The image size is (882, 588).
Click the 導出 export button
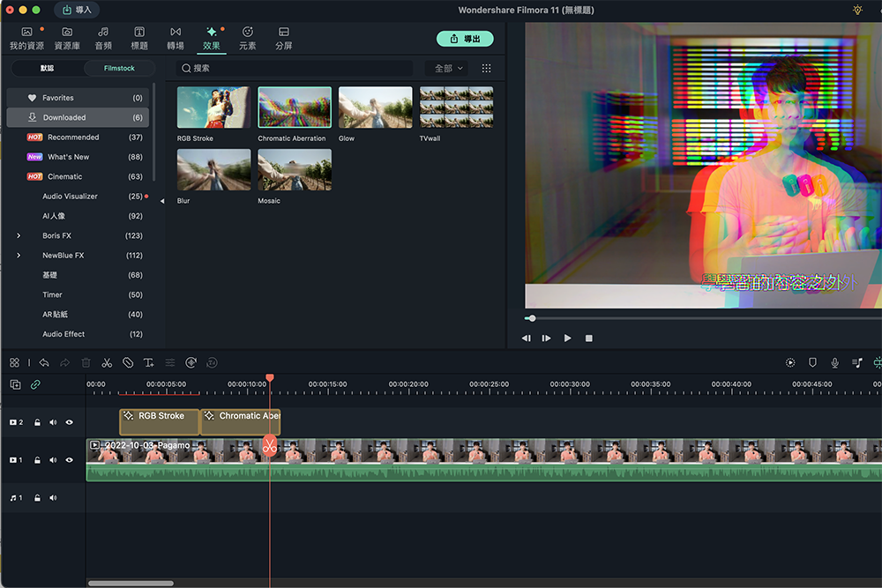point(465,39)
